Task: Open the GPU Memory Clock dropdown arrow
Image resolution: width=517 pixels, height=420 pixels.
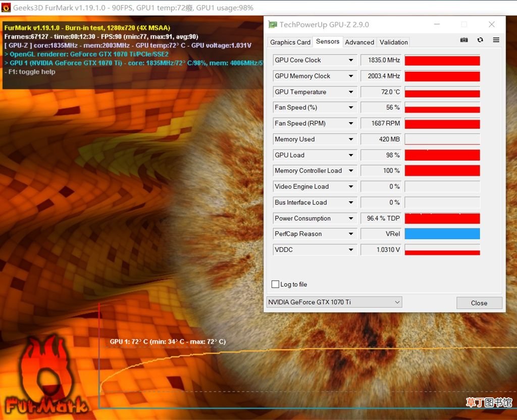Action: (x=351, y=76)
